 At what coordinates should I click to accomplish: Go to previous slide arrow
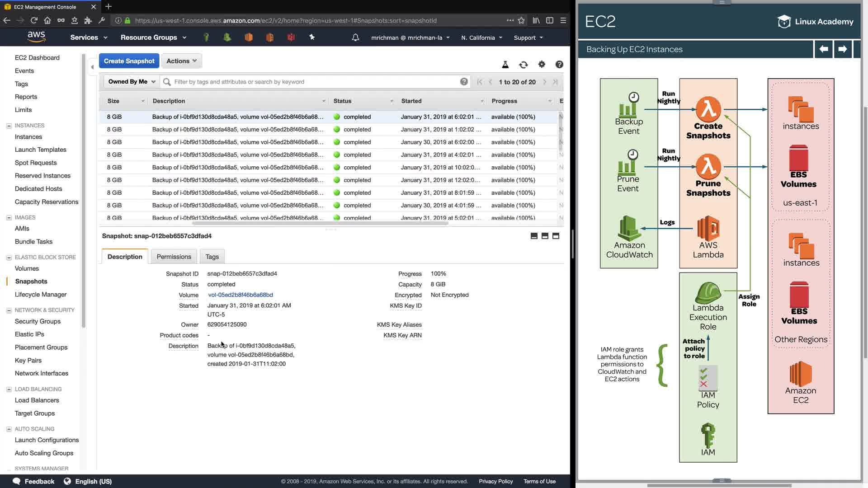(823, 49)
